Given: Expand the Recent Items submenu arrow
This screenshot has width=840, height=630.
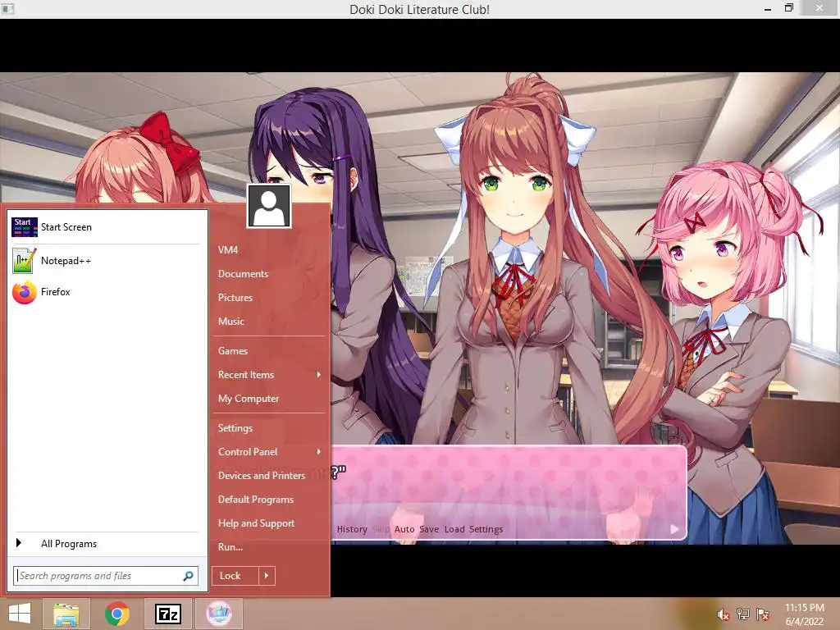Looking at the screenshot, I should point(319,374).
